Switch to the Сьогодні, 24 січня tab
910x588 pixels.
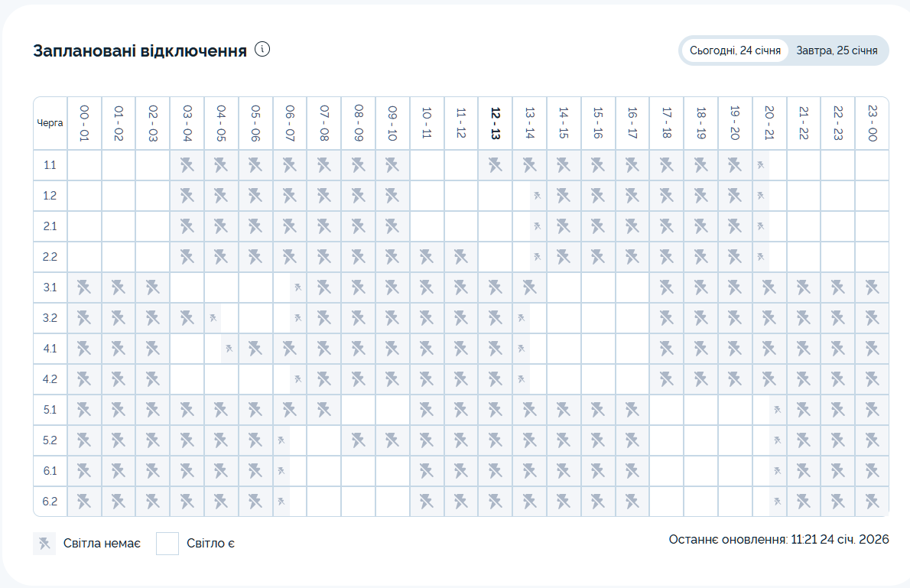click(735, 50)
